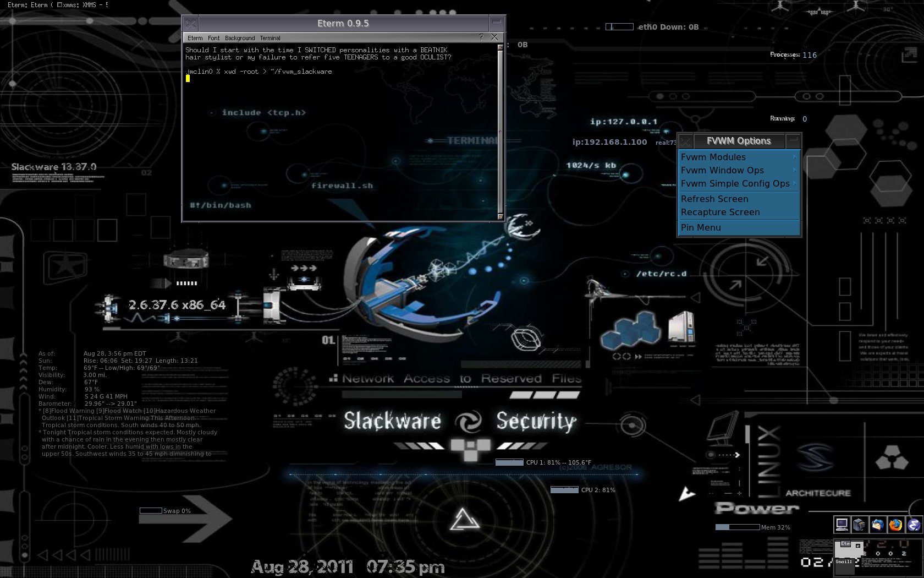The image size is (924, 578).
Task: Open the Background menu in Eterm
Action: [x=240, y=38]
